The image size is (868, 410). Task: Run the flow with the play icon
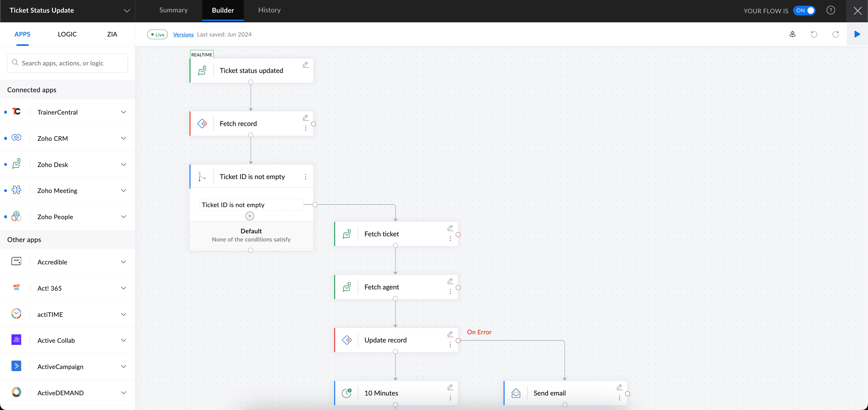[857, 34]
